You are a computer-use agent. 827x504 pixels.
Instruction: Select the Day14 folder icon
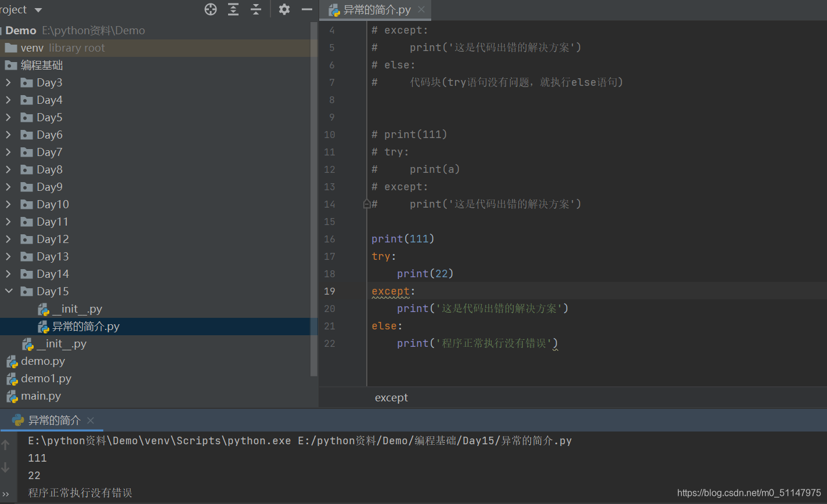27,274
